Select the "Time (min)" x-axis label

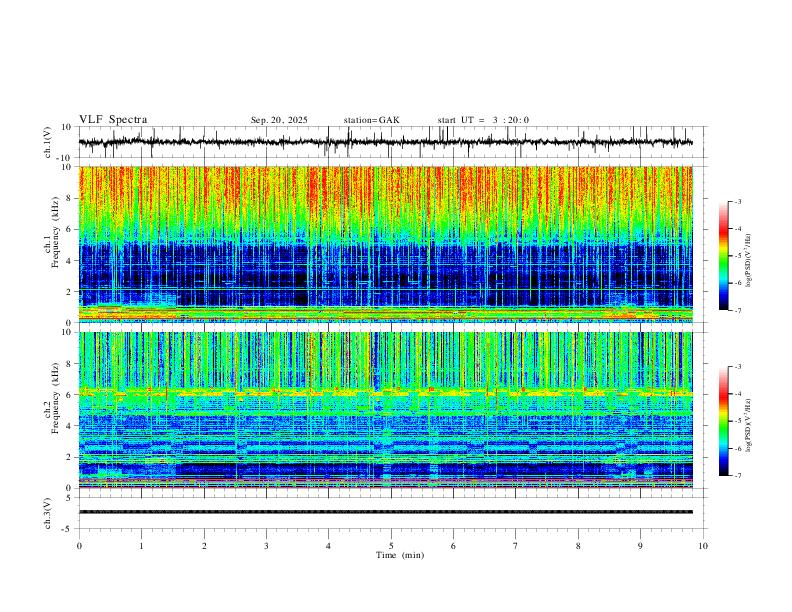tap(400, 555)
